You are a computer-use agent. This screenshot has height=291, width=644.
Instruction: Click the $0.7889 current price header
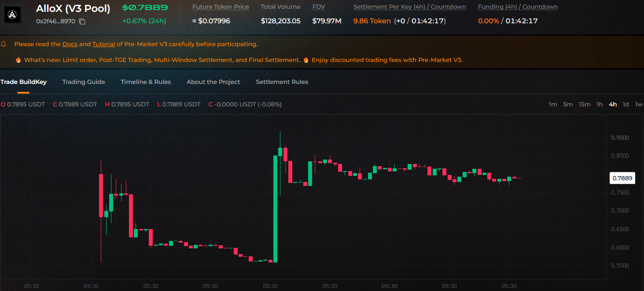pyautogui.click(x=145, y=7)
